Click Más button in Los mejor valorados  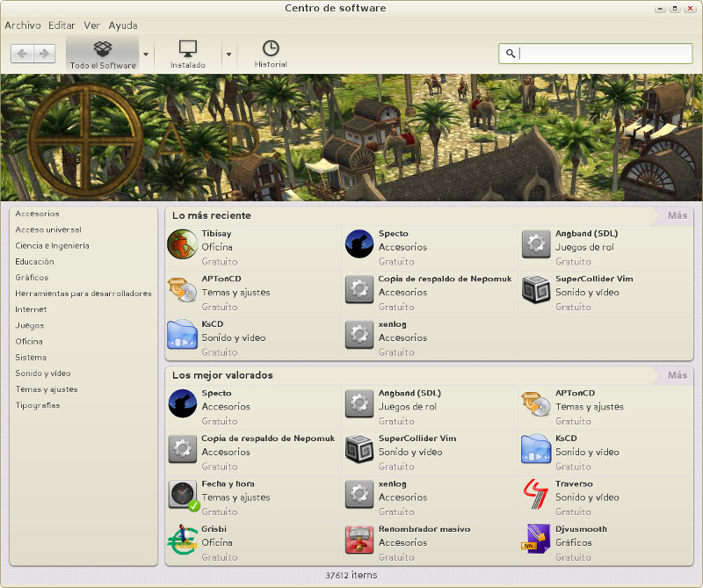(677, 375)
